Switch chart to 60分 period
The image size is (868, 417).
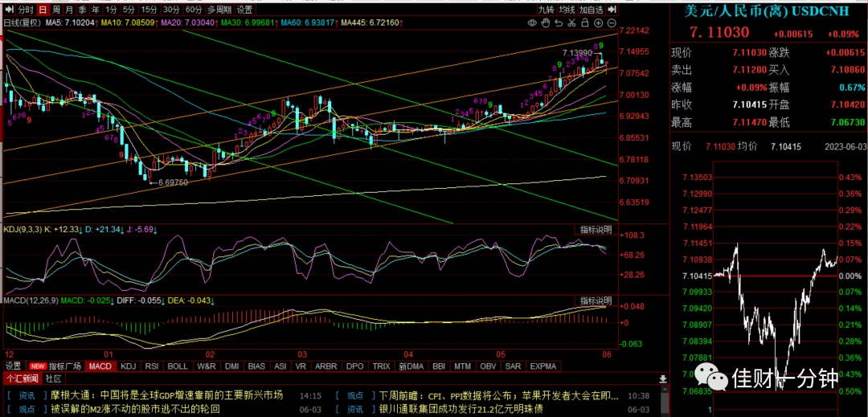coord(193,10)
